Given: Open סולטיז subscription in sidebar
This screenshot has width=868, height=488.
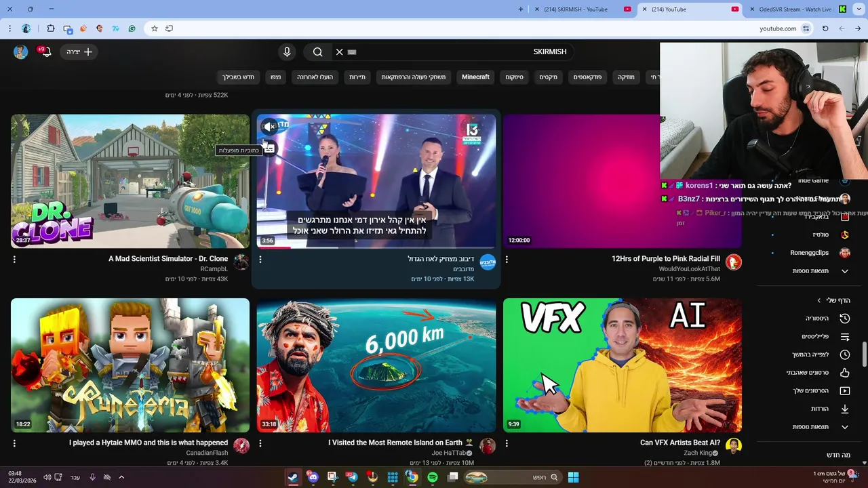Looking at the screenshot, I should coord(810,235).
